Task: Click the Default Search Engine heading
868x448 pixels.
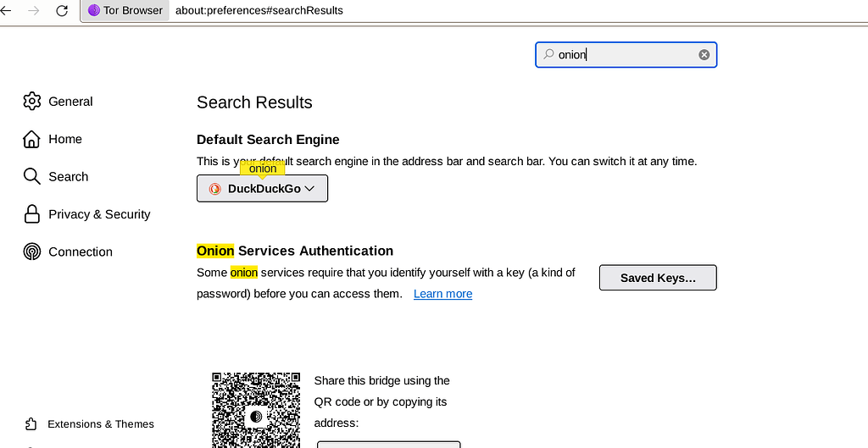Action: point(268,140)
